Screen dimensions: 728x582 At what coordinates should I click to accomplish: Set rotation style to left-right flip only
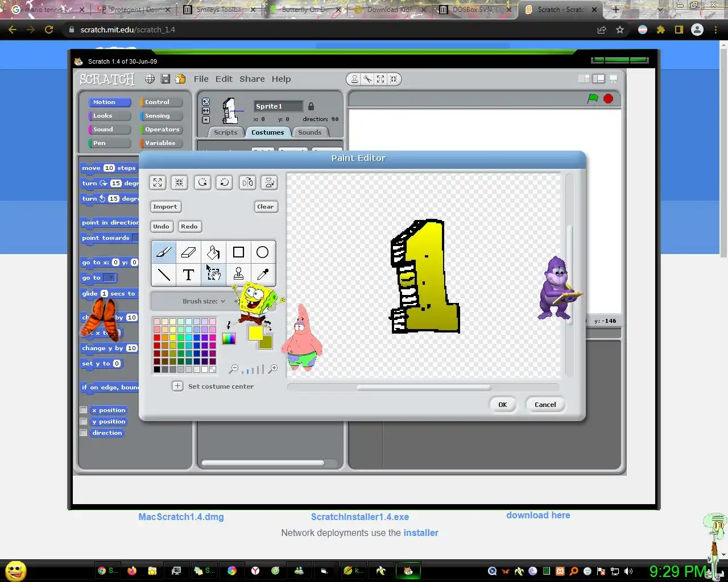[206, 111]
